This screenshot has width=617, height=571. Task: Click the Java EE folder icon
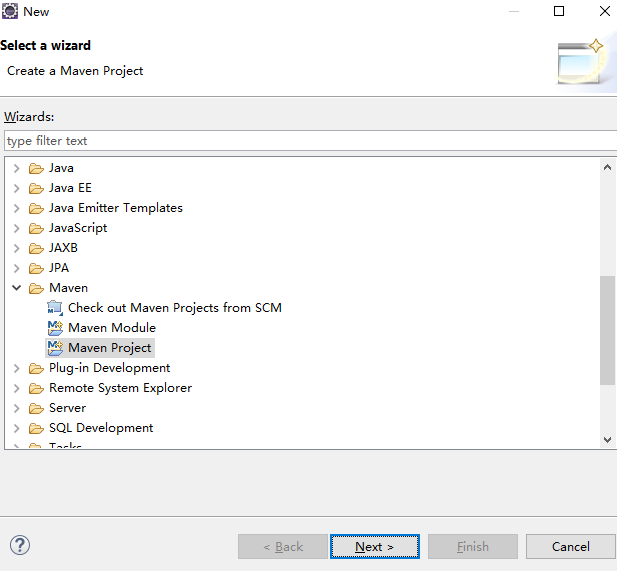36,188
